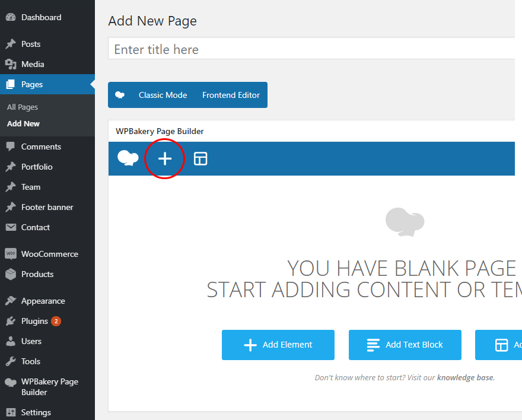Click the Media library icon
Viewport: 522px width, 420px height.
(x=11, y=64)
